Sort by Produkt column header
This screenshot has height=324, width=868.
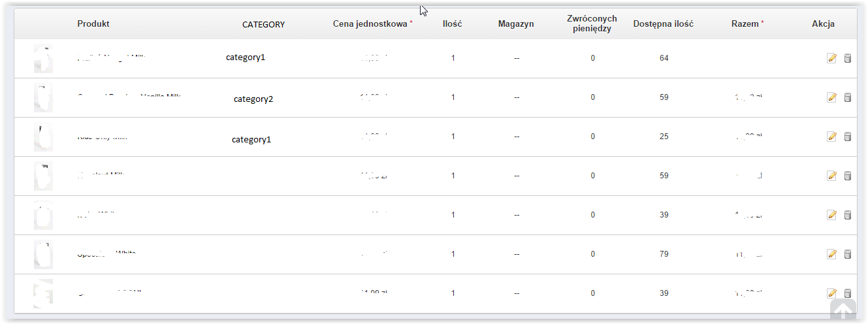tap(93, 24)
